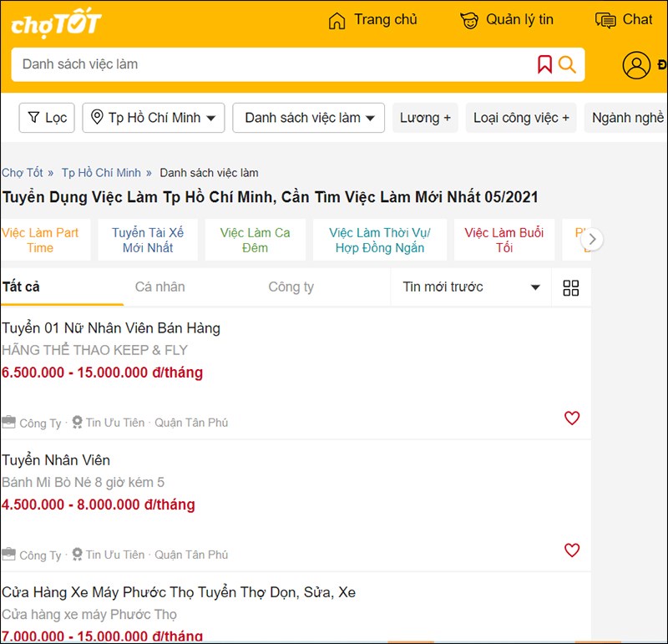Click HÃNG THỂ THAO KEEP & FLY text
This screenshot has width=668, height=644.
tap(94, 350)
